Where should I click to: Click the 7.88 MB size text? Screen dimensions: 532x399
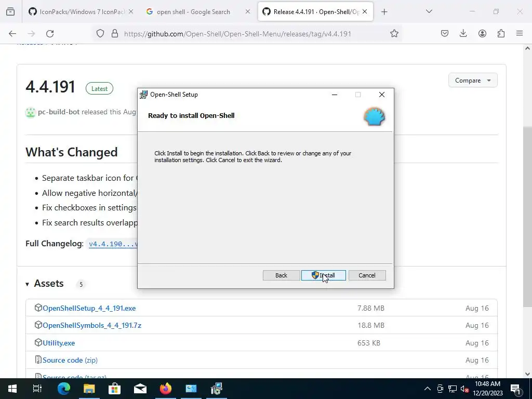371,308
